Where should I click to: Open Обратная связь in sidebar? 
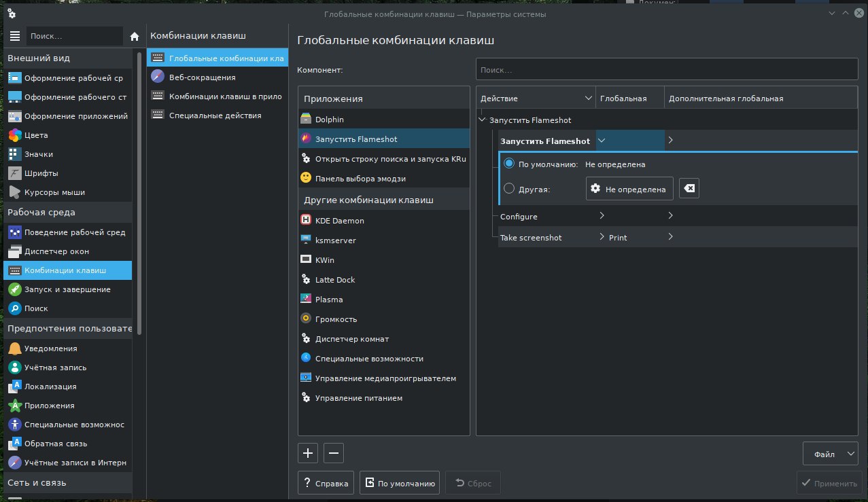(68, 444)
